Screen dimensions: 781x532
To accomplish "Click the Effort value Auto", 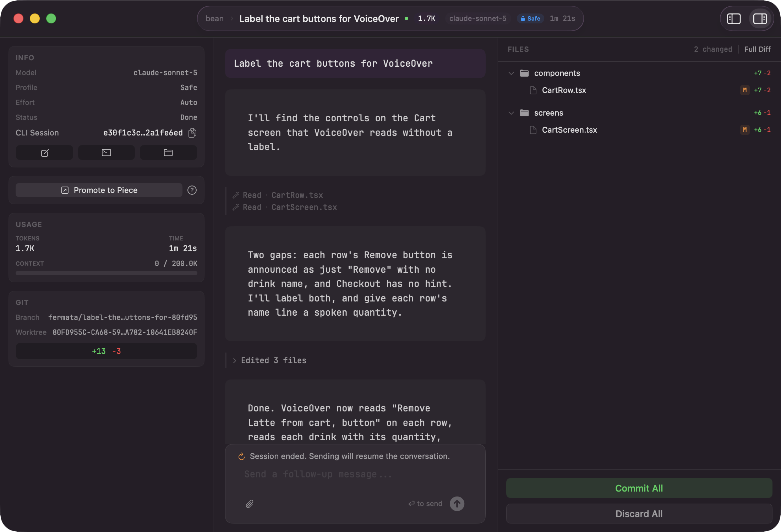I will click(189, 102).
